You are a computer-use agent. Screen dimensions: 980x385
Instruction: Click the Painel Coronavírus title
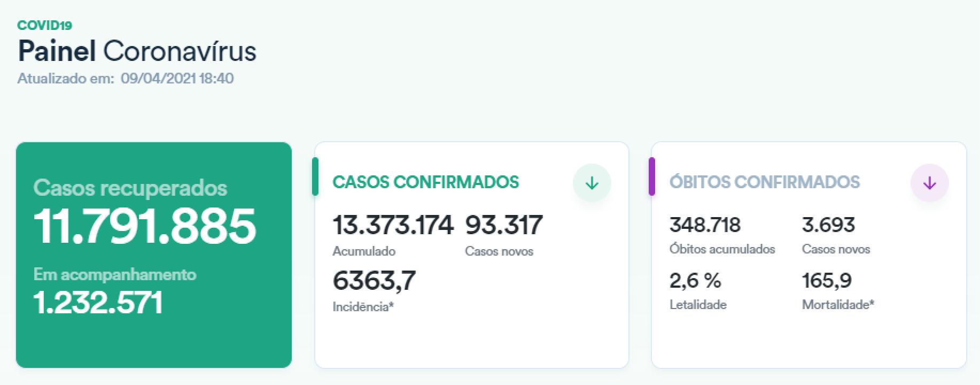point(137,51)
